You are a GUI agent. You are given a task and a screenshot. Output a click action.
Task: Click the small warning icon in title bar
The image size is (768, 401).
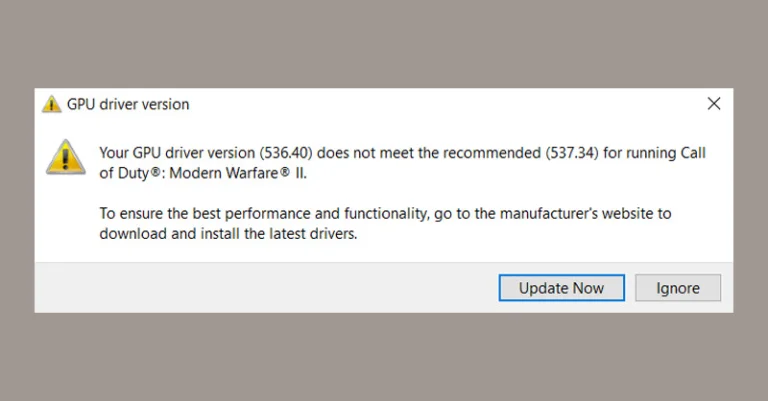[x=52, y=104]
